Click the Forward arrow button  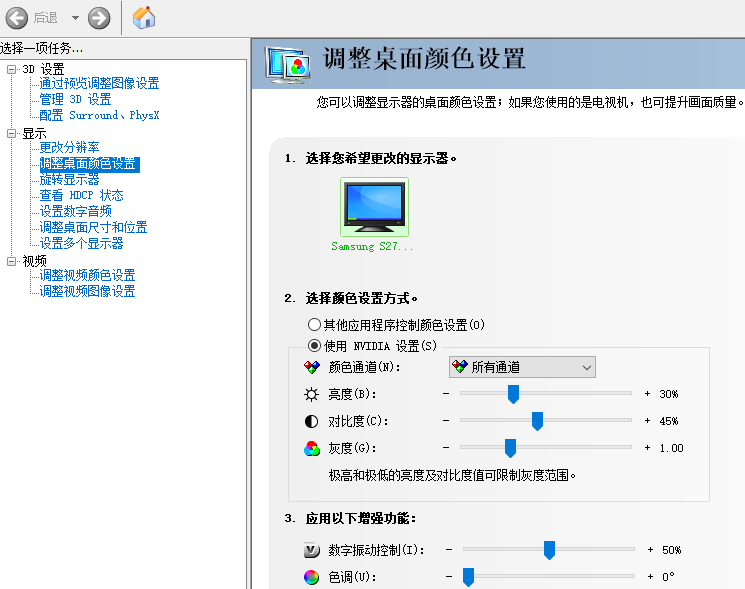(x=99, y=19)
